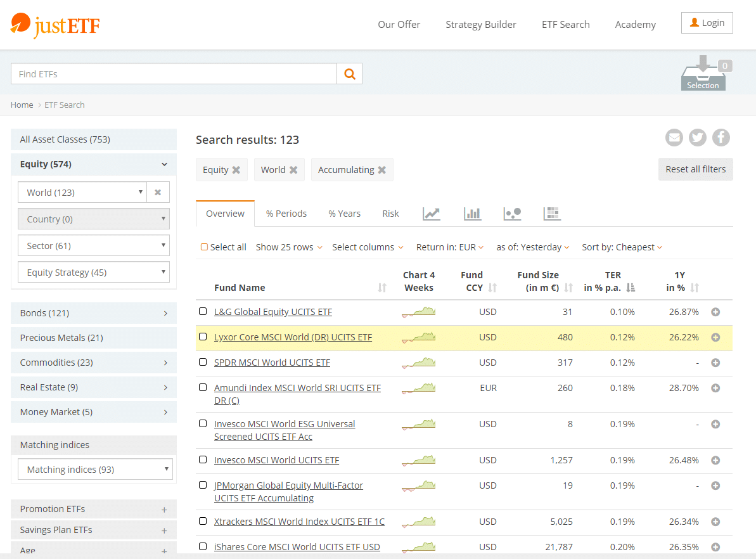
Task: Open Select columns dropdown
Action: point(368,247)
